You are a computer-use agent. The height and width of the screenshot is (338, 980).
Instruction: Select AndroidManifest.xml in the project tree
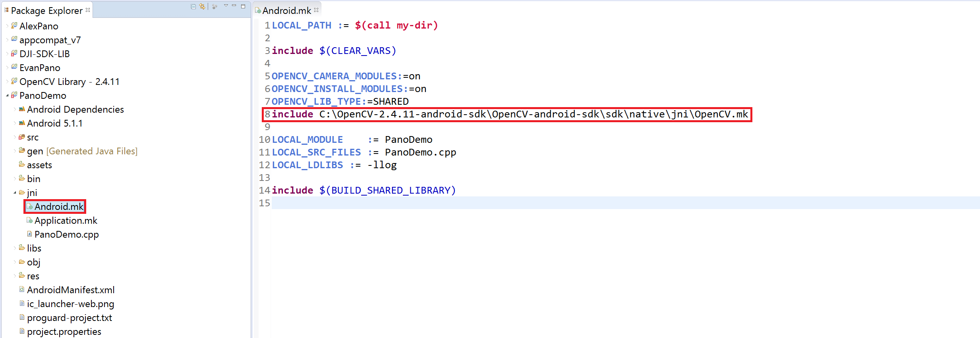point(70,290)
